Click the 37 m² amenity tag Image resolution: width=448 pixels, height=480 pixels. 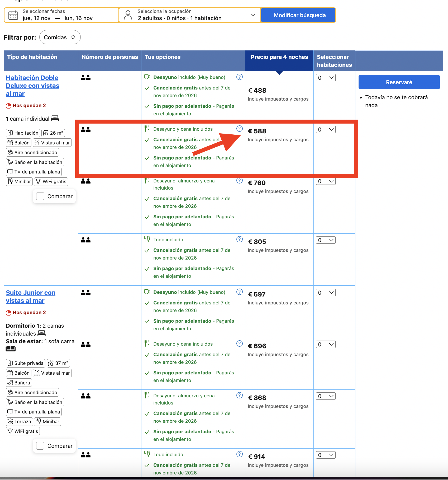[x=58, y=363]
